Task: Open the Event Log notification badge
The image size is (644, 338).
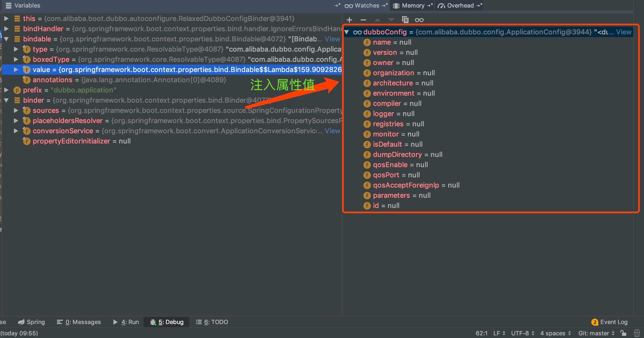Action: [x=595, y=322]
